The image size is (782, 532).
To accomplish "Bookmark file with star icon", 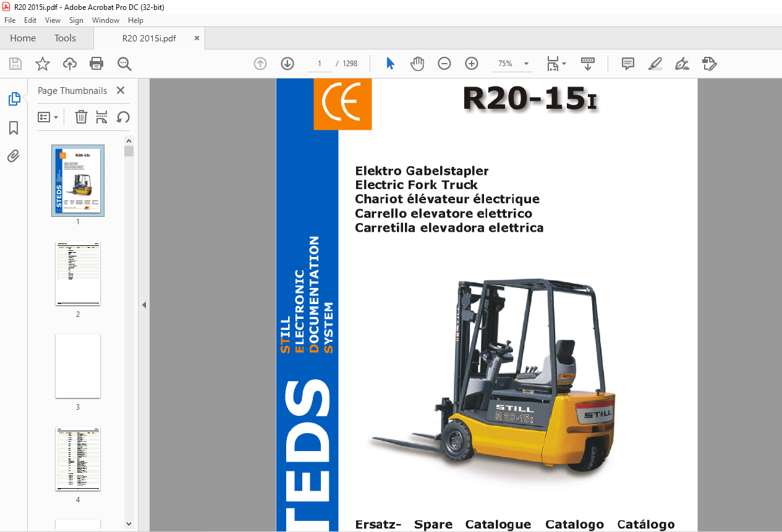I will (x=43, y=64).
